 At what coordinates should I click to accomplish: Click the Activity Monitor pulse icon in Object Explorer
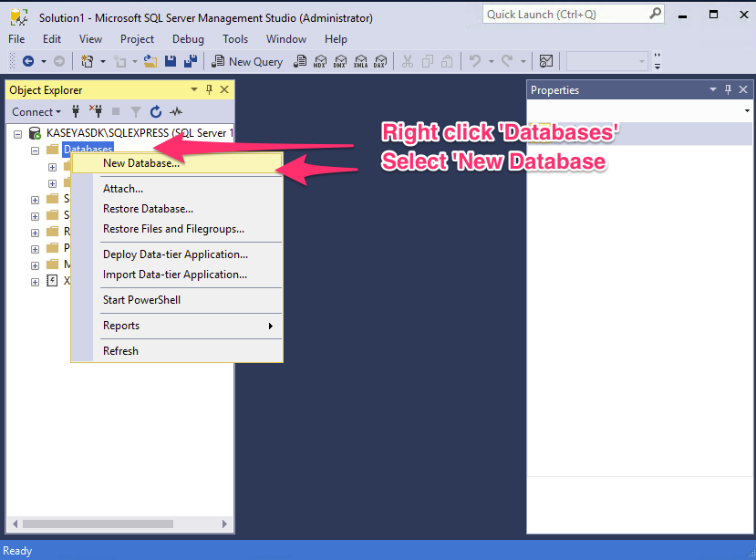point(176,112)
